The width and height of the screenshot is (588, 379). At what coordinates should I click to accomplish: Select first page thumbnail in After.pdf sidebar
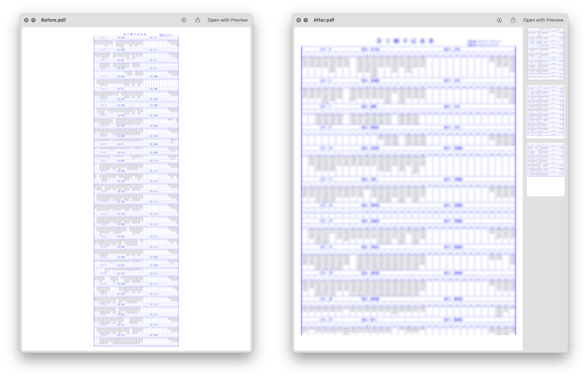(x=546, y=54)
